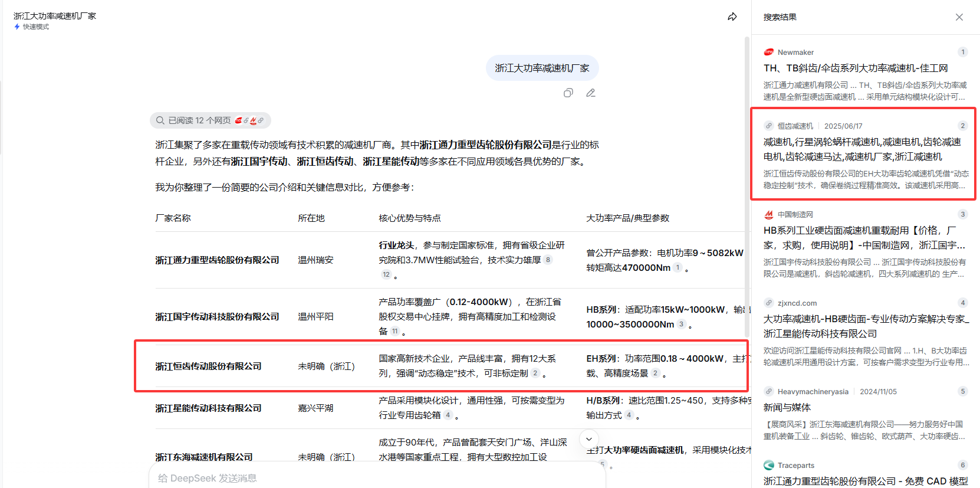Select table cell 浙江东海减速机有限公司
Viewport: 980px width, 488px height.
204,457
